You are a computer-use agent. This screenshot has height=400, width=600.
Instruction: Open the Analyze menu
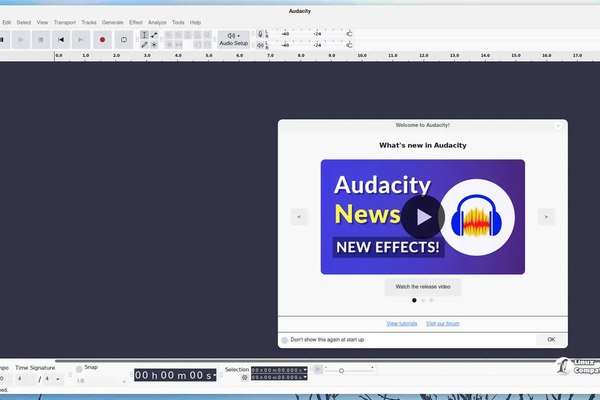click(x=157, y=23)
